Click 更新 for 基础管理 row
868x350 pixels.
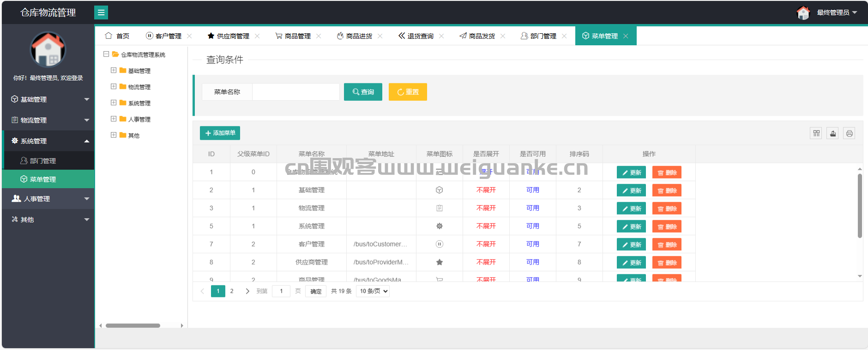pos(631,190)
